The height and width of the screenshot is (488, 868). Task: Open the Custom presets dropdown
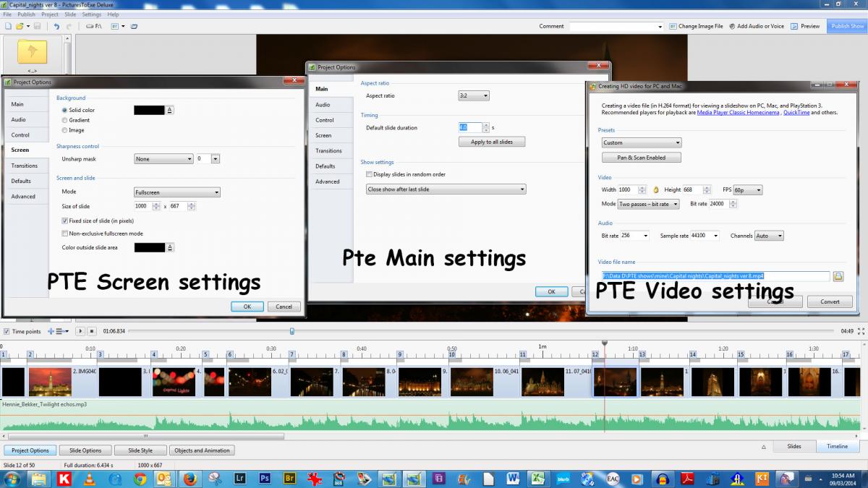[x=641, y=142]
